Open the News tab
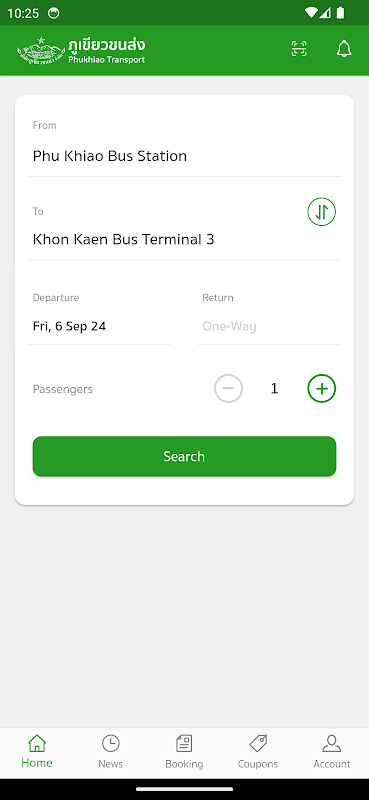The height and width of the screenshot is (800, 369). tap(110, 752)
